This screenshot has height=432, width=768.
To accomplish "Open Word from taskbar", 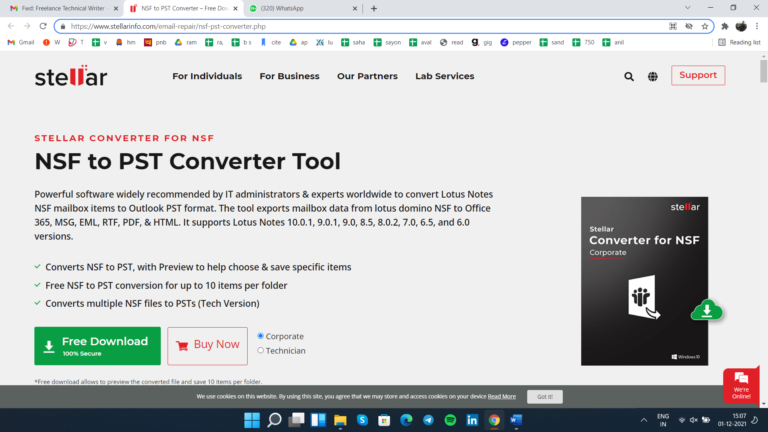I will tap(516, 420).
